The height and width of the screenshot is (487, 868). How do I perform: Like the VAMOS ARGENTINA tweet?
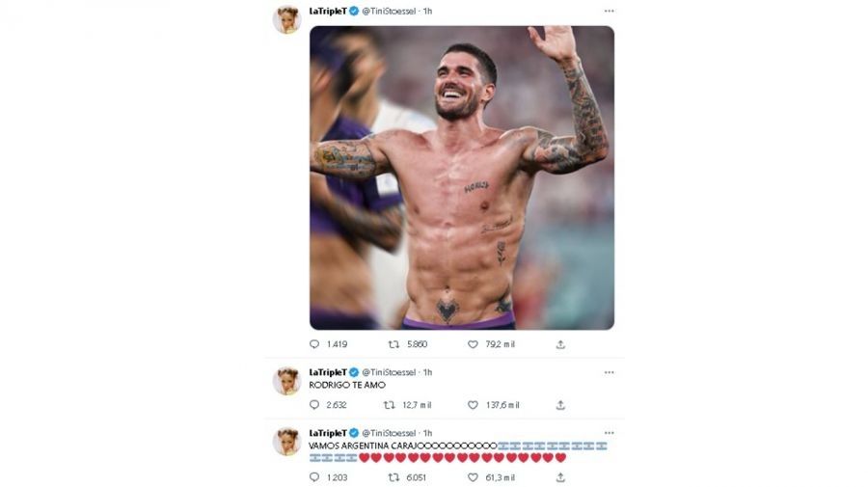(473, 476)
